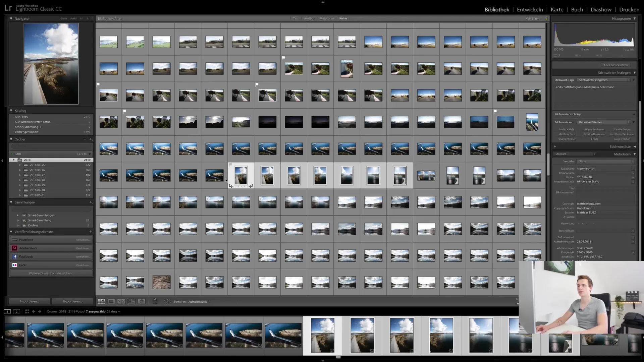Viewport: 644px width, 362px height.
Task: Open Survey view in the toolbar
Action: (x=131, y=301)
